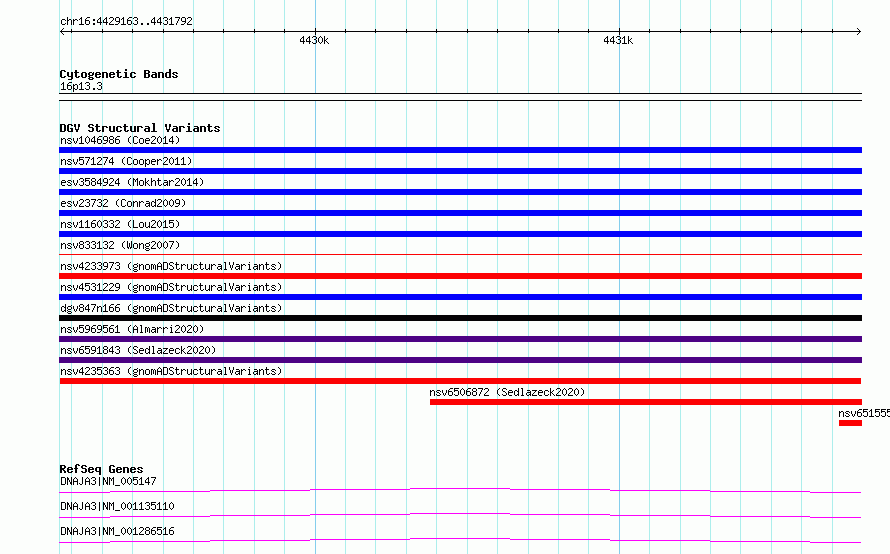This screenshot has height=554, width=890.
Task: Click the 4431k ruler position marker
Action: click(618, 40)
